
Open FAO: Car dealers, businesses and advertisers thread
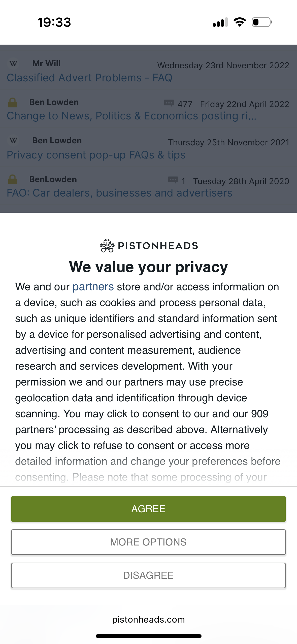[119, 193]
